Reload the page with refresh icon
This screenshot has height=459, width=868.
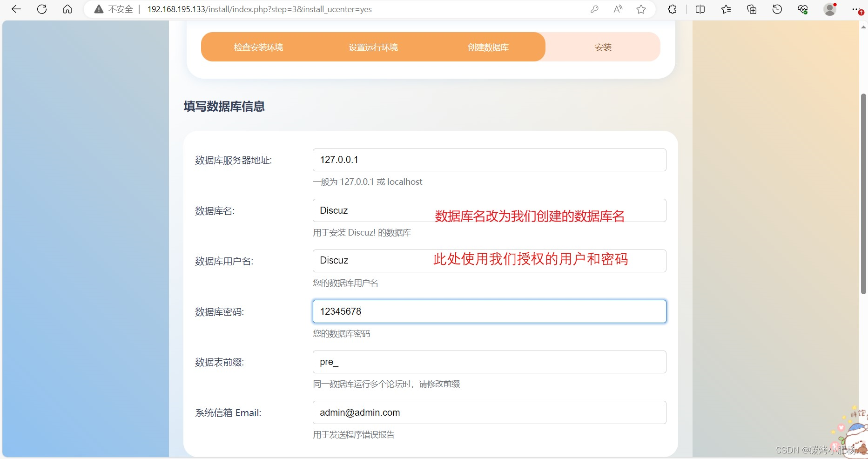tap(42, 9)
